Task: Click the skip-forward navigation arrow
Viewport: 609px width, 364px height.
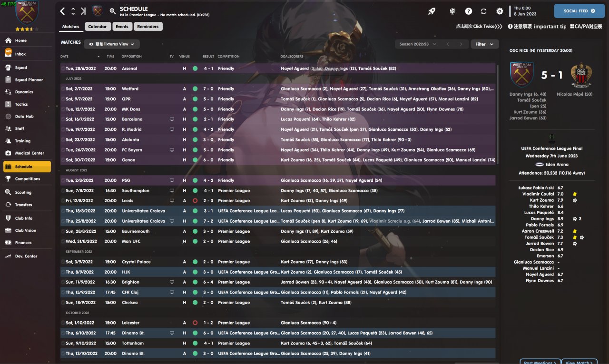Action: tap(84, 11)
